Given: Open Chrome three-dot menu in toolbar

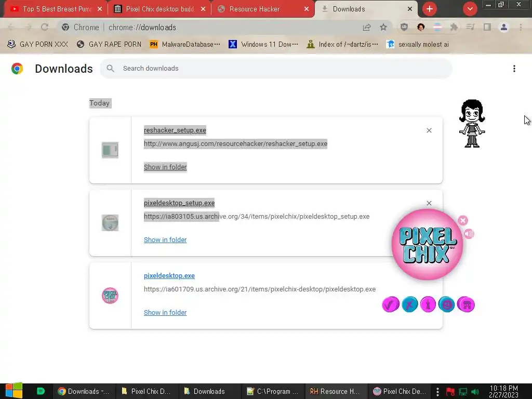Looking at the screenshot, I should click(521, 27).
